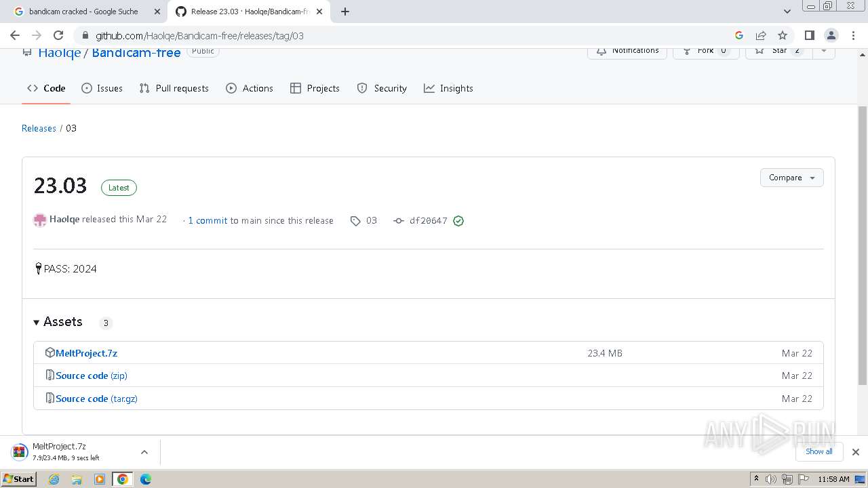This screenshot has width=868, height=488.
Task: Download Source code (tar.gz)
Action: tap(96, 399)
